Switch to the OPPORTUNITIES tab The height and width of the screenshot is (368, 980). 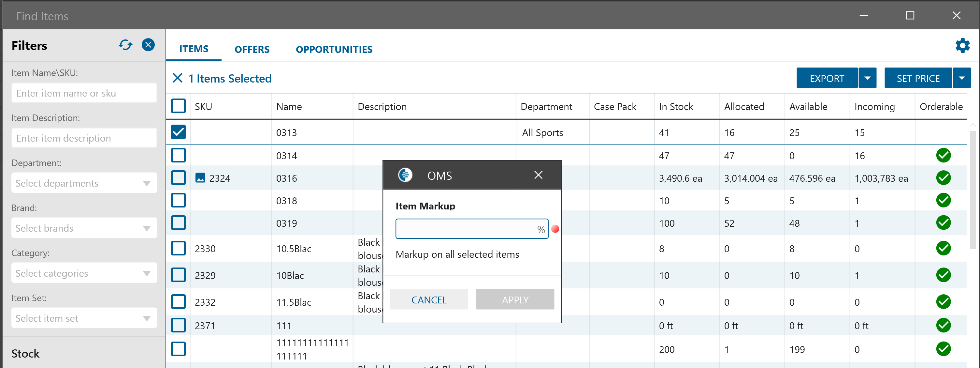(334, 49)
